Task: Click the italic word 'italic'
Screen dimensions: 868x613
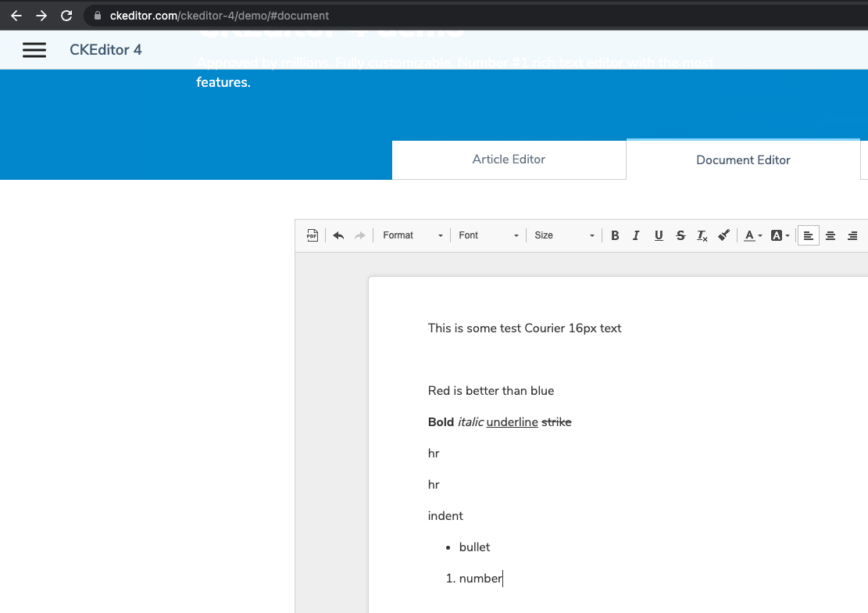Action: pos(470,421)
